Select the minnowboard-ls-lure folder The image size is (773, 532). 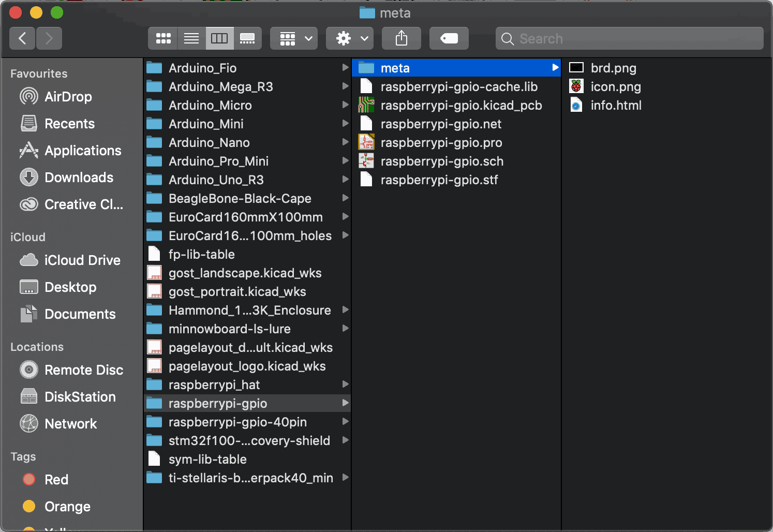click(x=247, y=329)
